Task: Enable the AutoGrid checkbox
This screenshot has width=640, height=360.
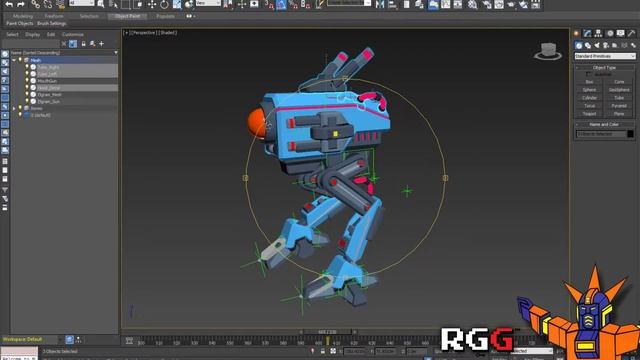Action: click(588, 74)
